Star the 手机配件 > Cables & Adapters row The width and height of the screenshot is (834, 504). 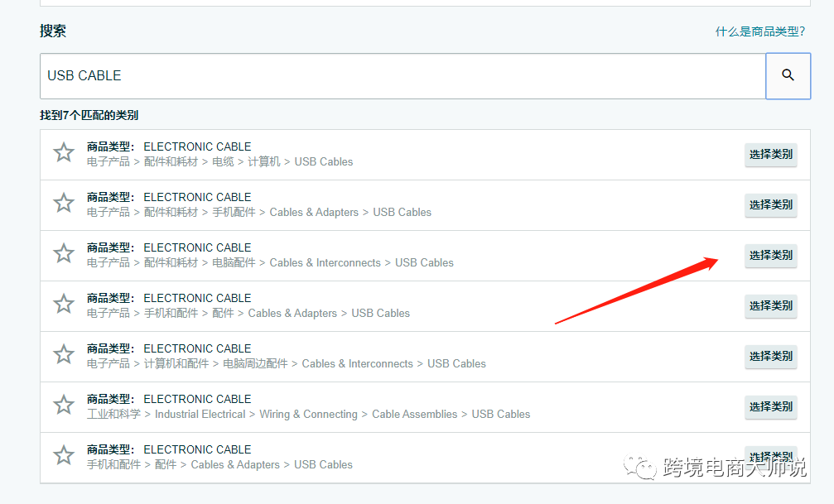64,203
